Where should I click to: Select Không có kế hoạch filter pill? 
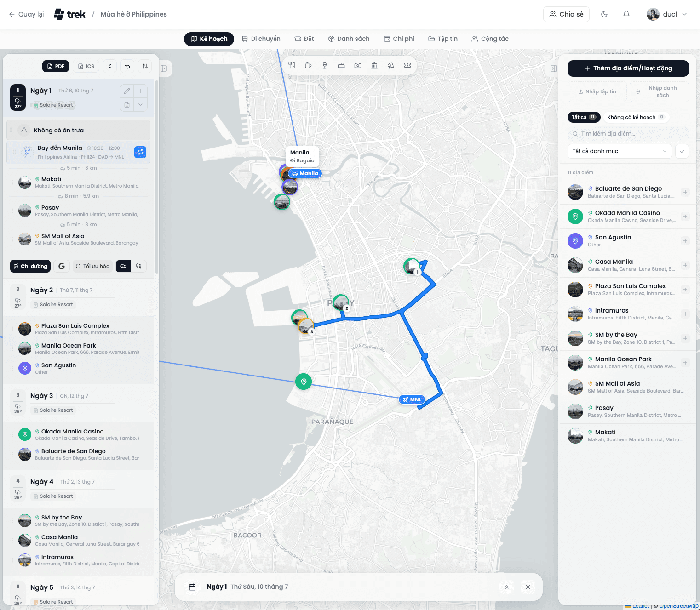636,117
